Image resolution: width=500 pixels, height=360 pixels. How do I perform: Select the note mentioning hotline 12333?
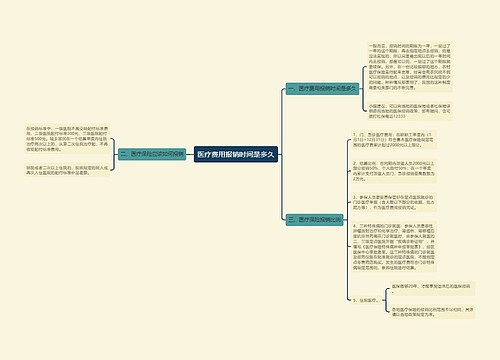coord(410,111)
